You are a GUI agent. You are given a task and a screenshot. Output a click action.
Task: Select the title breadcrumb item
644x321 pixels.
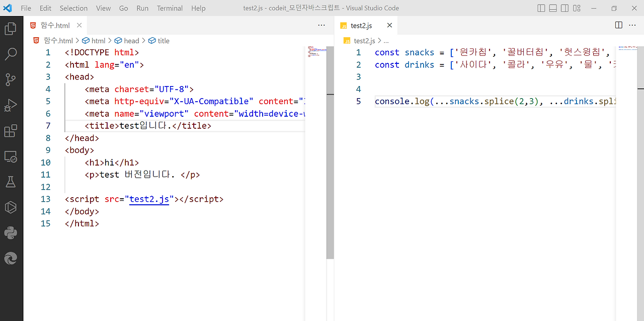[x=163, y=40]
